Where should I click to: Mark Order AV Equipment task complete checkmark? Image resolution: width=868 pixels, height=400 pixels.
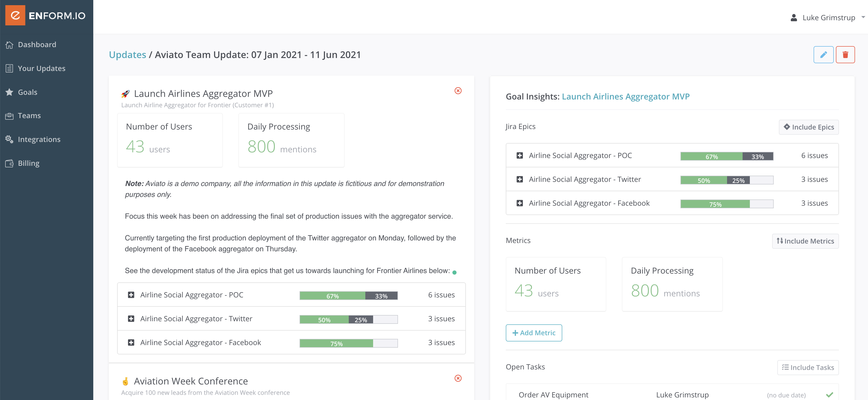click(829, 394)
